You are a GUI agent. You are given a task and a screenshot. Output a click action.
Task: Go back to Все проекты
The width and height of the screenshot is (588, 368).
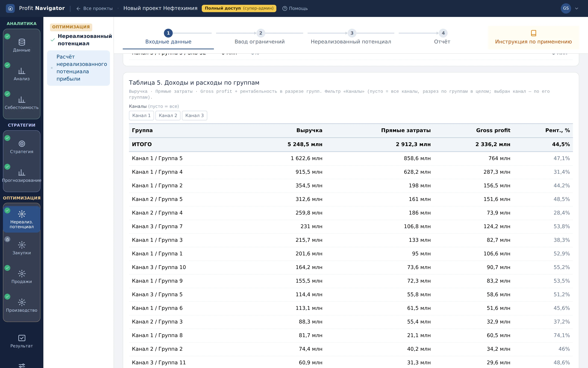pos(94,8)
